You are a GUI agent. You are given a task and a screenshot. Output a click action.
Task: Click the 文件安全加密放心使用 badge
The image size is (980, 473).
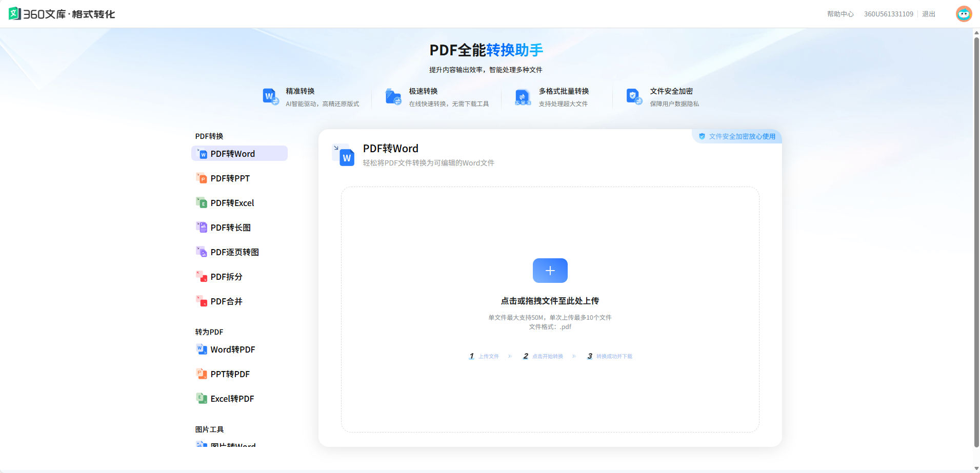[737, 136]
